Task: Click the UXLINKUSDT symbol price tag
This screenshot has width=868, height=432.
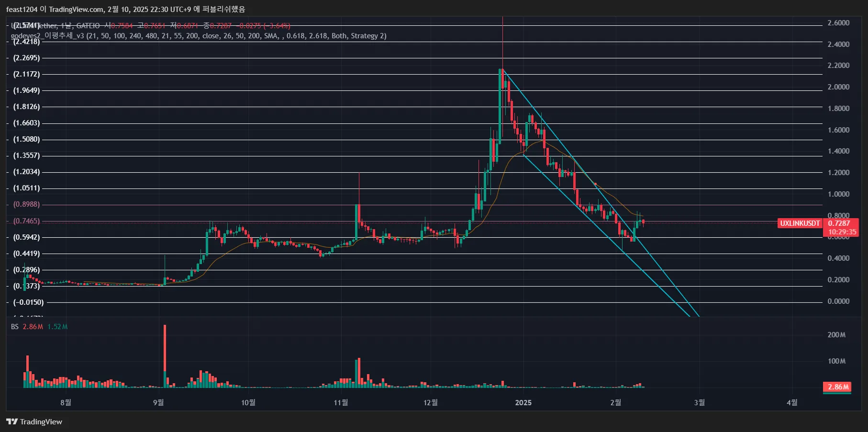Action: coord(800,223)
